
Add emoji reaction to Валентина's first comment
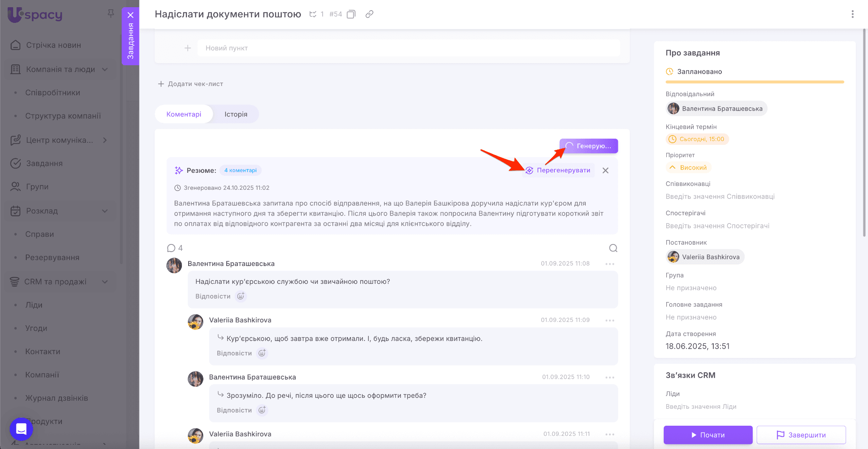(241, 297)
